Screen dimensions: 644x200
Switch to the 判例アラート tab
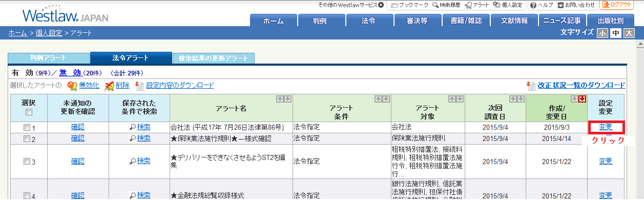pos(48,58)
